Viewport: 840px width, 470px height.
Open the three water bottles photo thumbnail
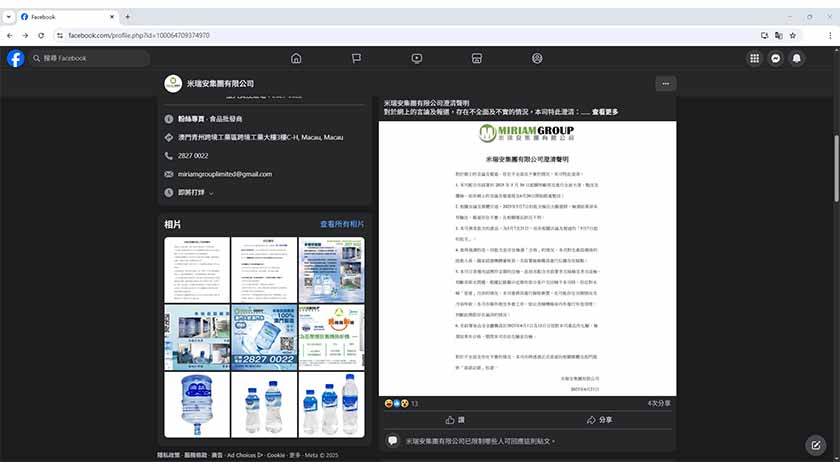click(x=332, y=405)
